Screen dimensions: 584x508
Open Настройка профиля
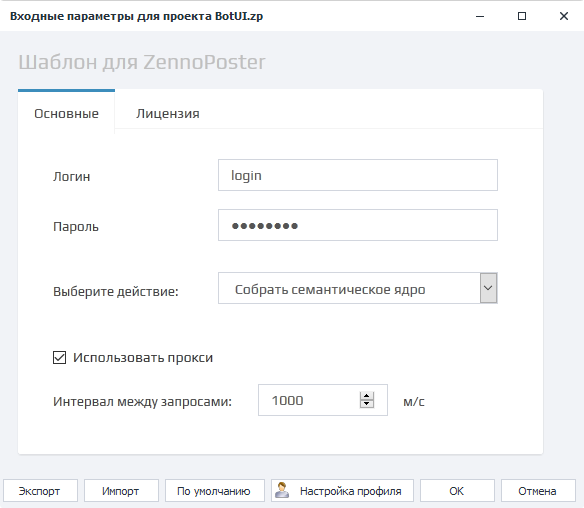pyautogui.click(x=342, y=491)
